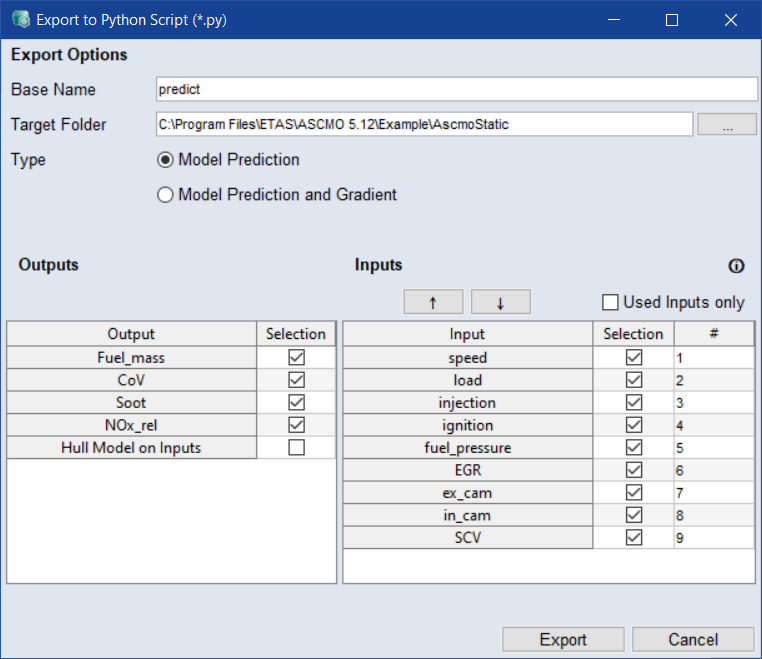Open target folder browse button (...)
The width and height of the screenshot is (762, 659).
[x=726, y=125]
